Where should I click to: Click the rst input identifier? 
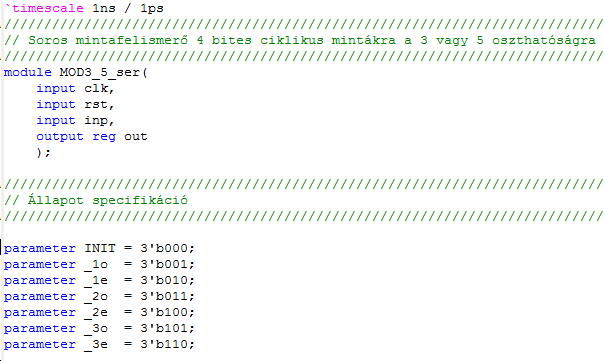(x=96, y=105)
